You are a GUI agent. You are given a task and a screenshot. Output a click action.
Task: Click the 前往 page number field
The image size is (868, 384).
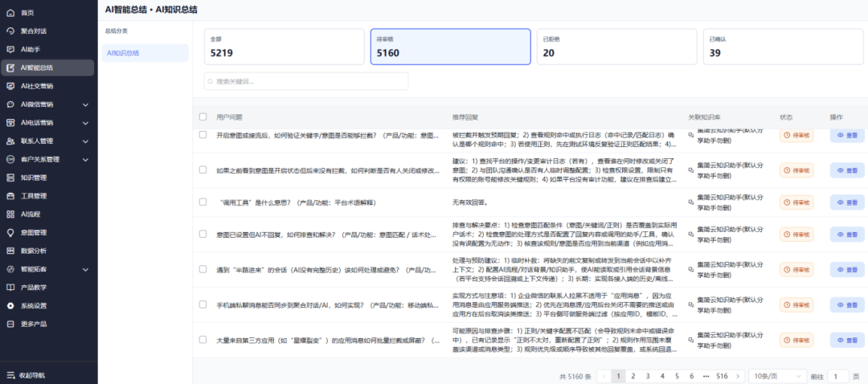pyautogui.click(x=837, y=376)
